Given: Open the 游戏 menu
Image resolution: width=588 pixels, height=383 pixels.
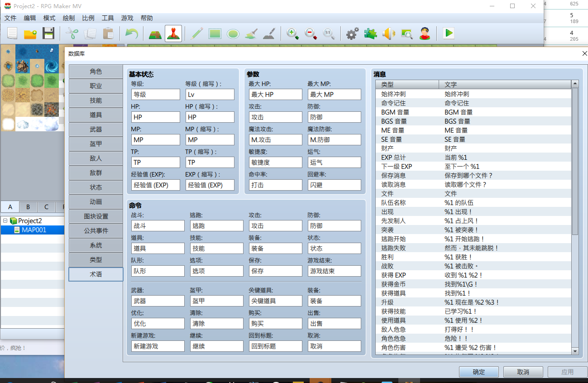Looking at the screenshot, I should (x=127, y=18).
